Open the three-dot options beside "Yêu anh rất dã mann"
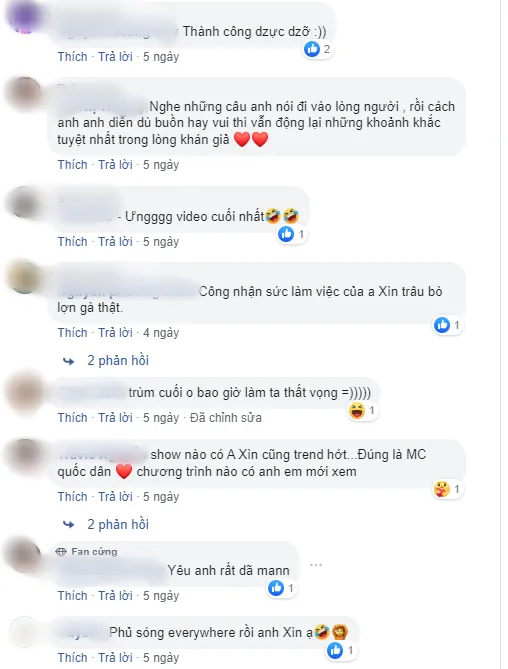 point(316,565)
